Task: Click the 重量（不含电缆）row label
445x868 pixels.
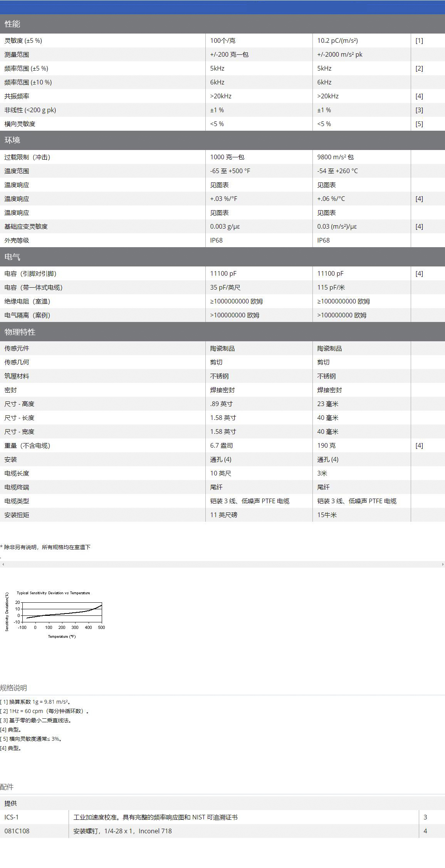Action: pyautogui.click(x=27, y=445)
